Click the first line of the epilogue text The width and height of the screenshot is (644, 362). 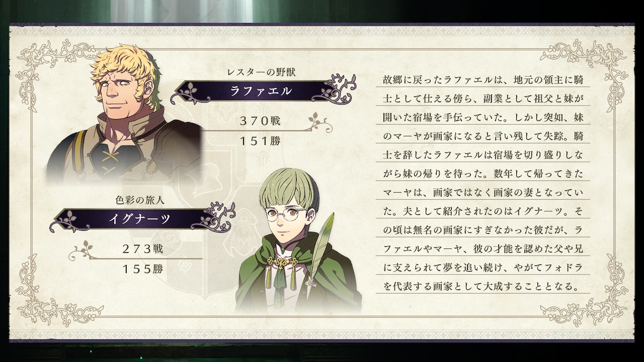click(483, 80)
